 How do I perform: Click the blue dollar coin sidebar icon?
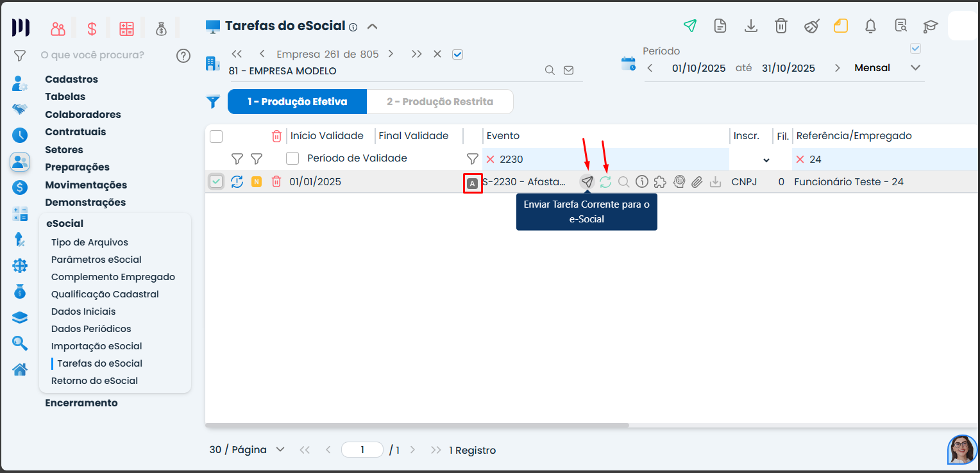point(20,188)
